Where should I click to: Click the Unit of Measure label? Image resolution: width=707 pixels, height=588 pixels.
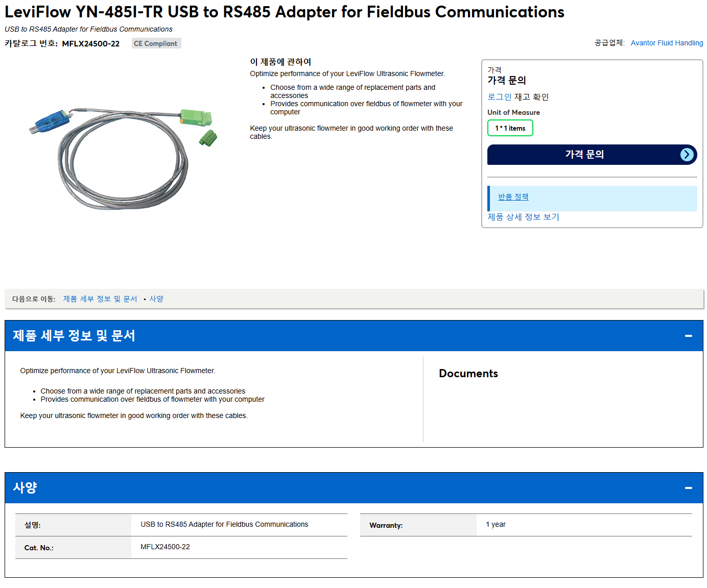point(513,113)
